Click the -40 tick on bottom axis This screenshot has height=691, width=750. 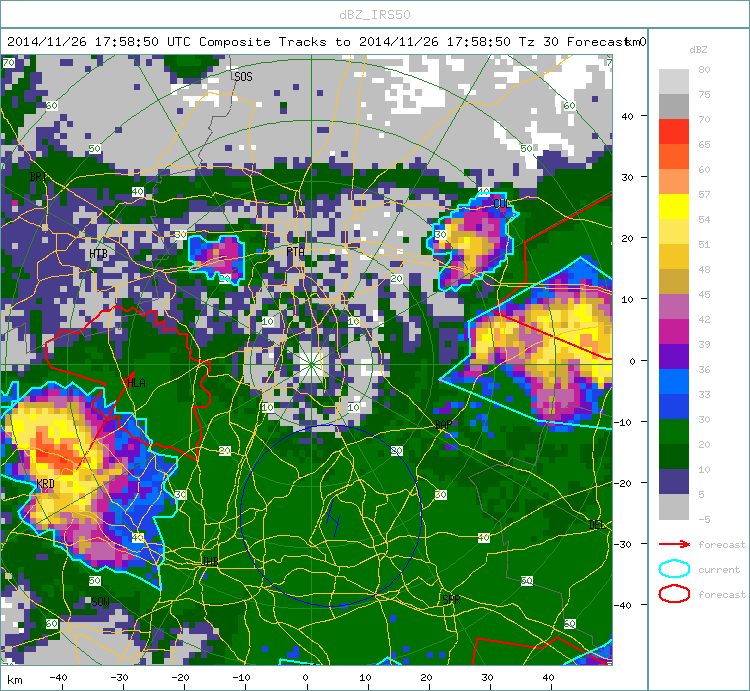pos(58,678)
